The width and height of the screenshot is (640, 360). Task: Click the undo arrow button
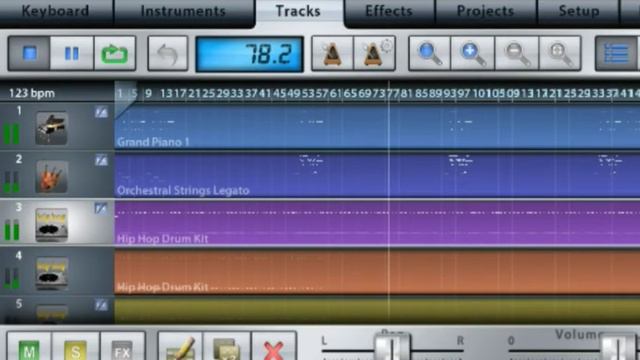click(x=168, y=53)
